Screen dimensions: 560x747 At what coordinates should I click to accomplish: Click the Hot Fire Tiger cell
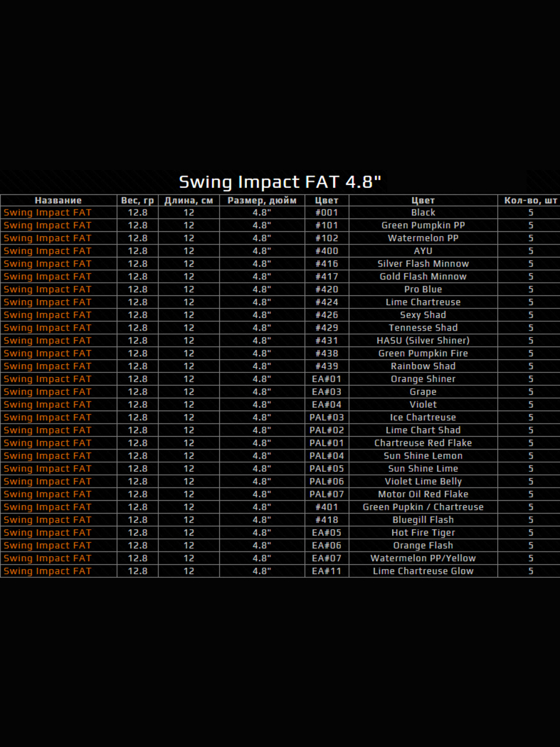point(423,532)
